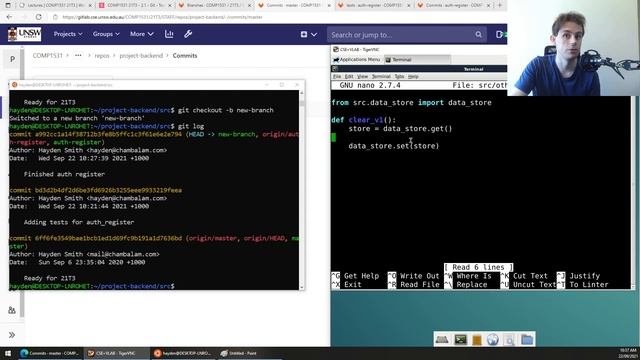Screen dimensions: 640x360
Task: Click the browser back arrow
Action: point(9,17)
